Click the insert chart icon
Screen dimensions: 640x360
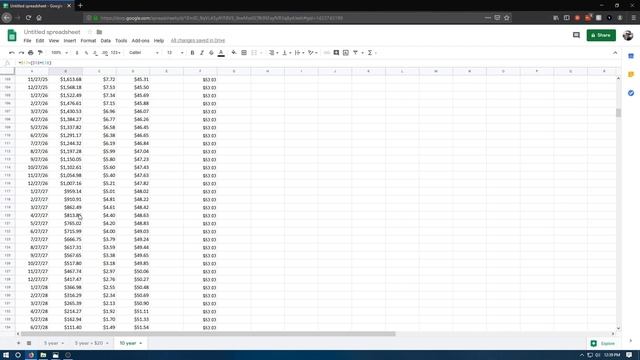pyautogui.click(x=346, y=53)
